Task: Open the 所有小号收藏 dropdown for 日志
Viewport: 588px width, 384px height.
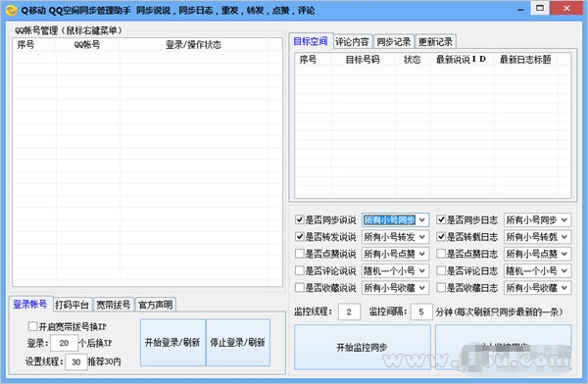Action: [537, 287]
